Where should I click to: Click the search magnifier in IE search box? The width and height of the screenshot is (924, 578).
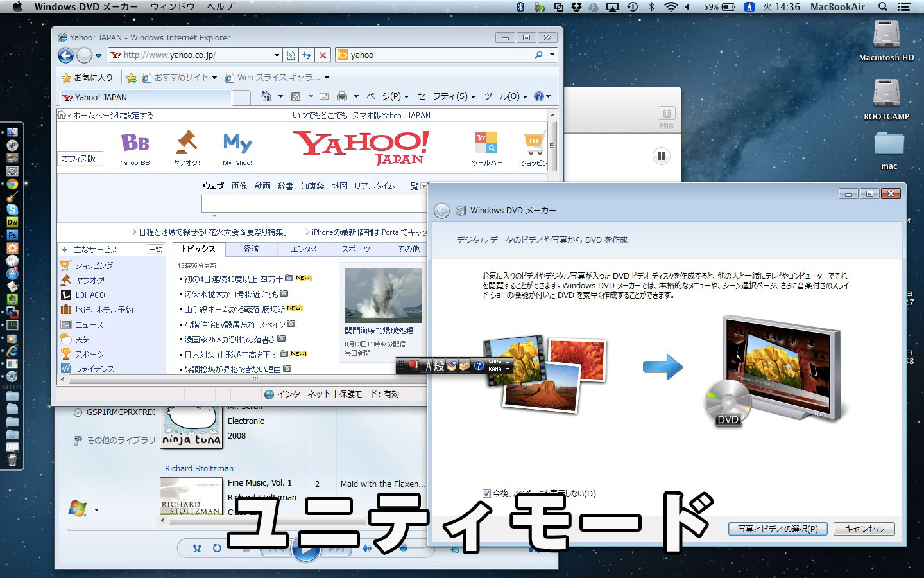tap(538, 55)
